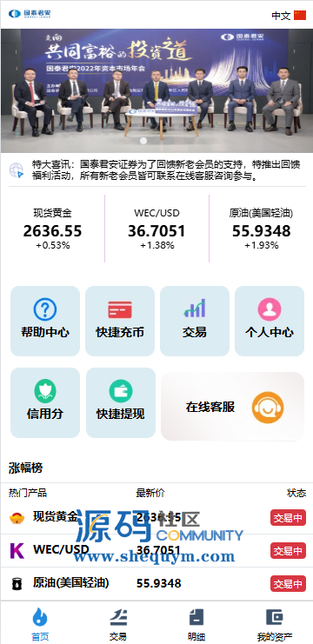Screen dimensions: 313x644
Task: Open the 明细 details tab
Action: tap(196, 625)
